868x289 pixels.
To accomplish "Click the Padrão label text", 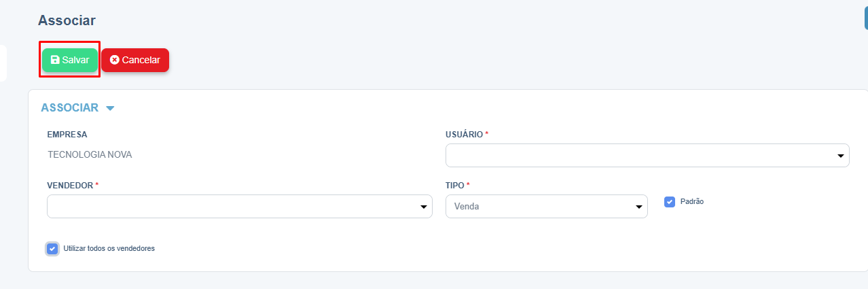I will (692, 202).
